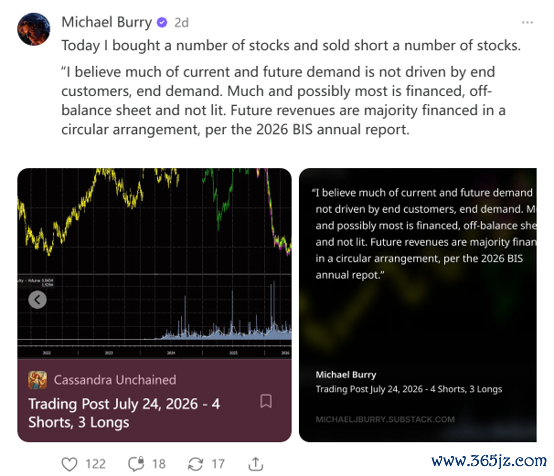Click MICHAELJBURRY.SUBSTACK.COM in quote card
Image resolution: width=554 pixels, height=476 pixels.
385,419
